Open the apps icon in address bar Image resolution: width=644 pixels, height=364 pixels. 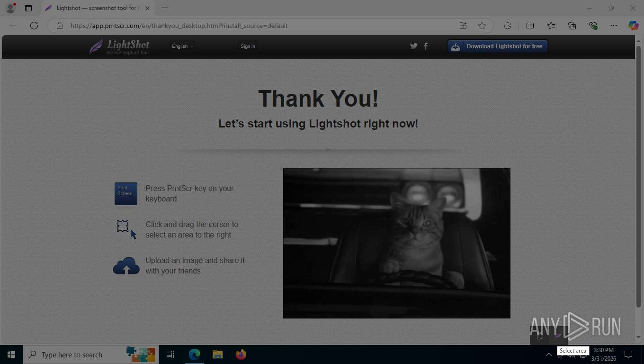coord(463,26)
